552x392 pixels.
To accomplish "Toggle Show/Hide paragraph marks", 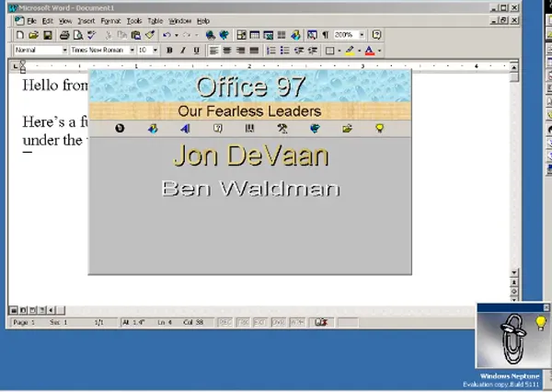I will [325, 35].
